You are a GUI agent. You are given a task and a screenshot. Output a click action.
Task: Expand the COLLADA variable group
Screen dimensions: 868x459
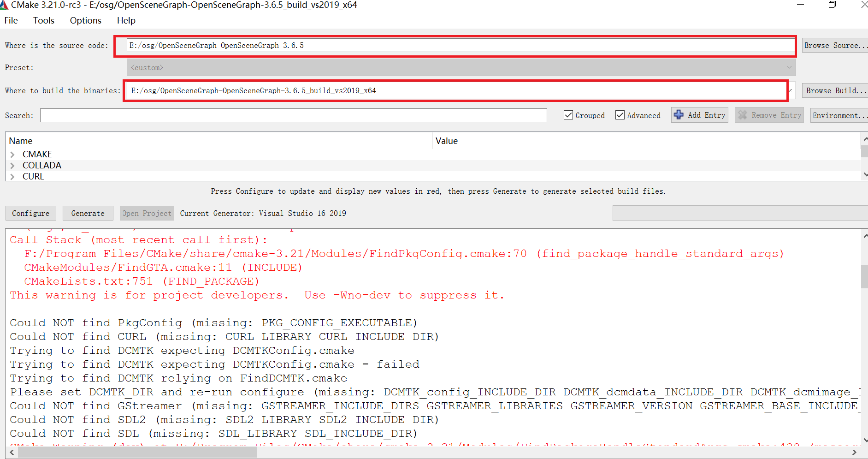(x=13, y=165)
